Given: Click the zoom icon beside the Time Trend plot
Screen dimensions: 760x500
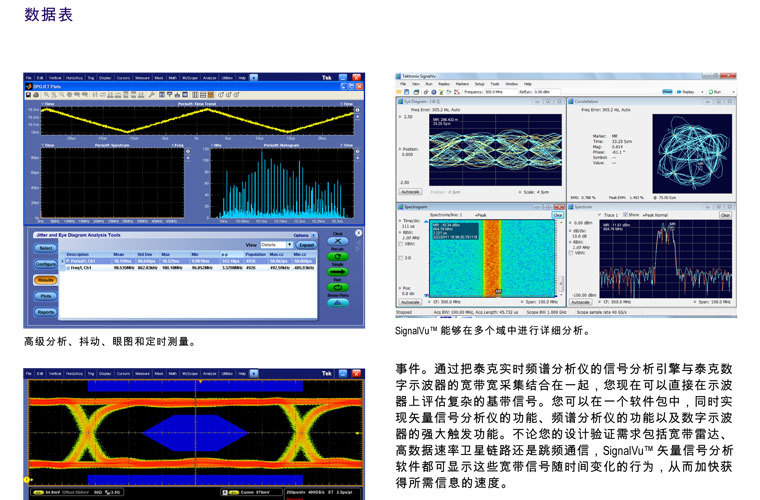Looking at the screenshot, I should point(358,110).
